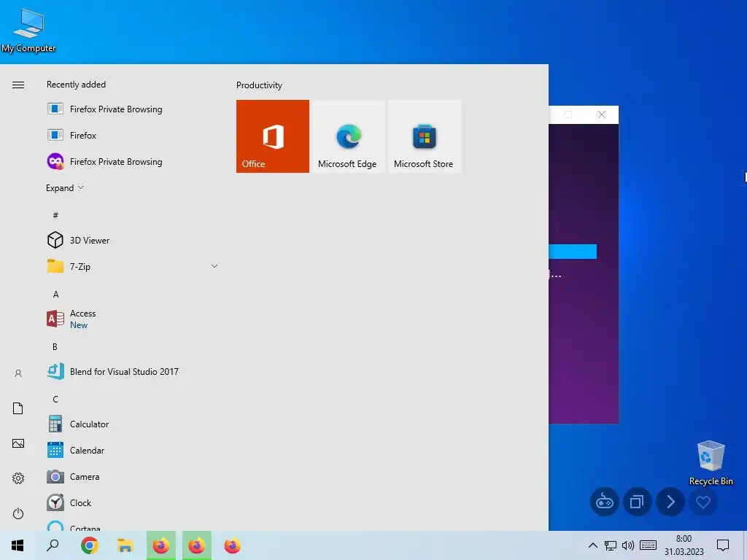Screen dimensions: 747x560
Task: Click the gamepad overlay button
Action: click(x=604, y=502)
